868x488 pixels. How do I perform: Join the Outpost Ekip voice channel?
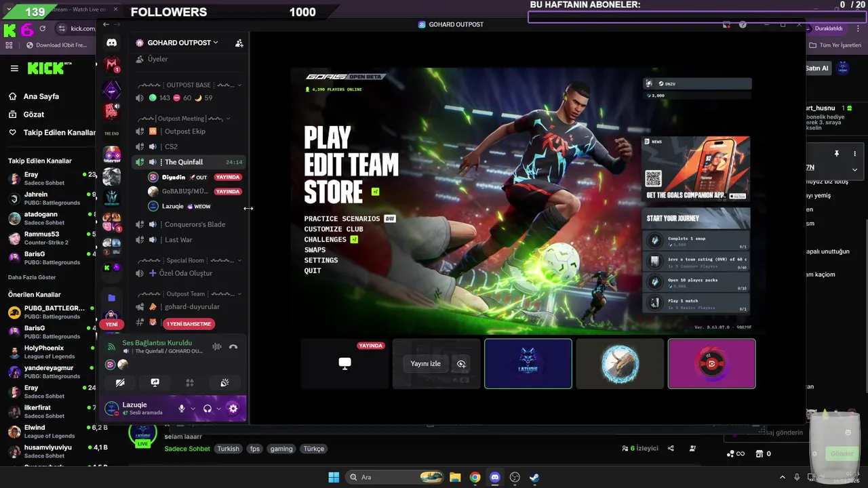coord(184,131)
